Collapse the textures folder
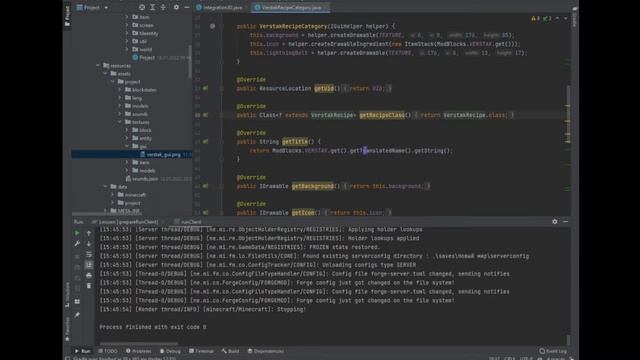This screenshot has height=360, width=640. pos(120,122)
